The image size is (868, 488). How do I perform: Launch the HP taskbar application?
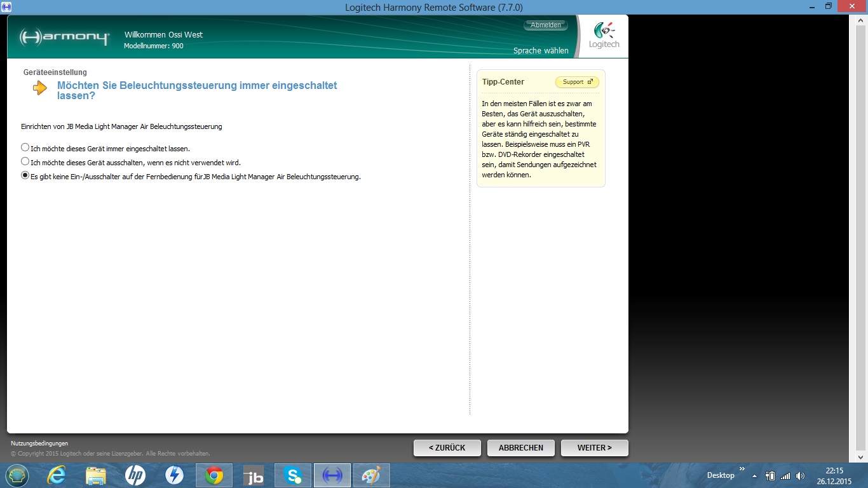coord(135,475)
